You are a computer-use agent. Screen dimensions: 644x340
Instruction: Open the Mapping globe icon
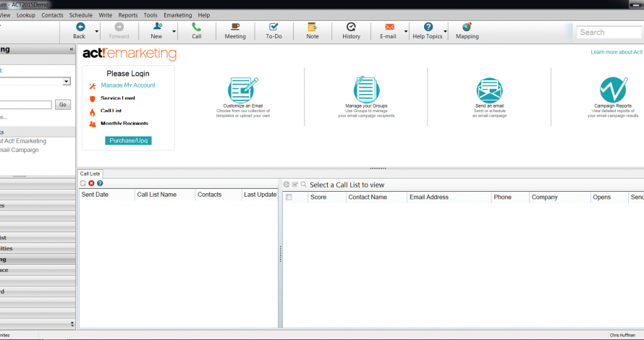[x=467, y=27]
